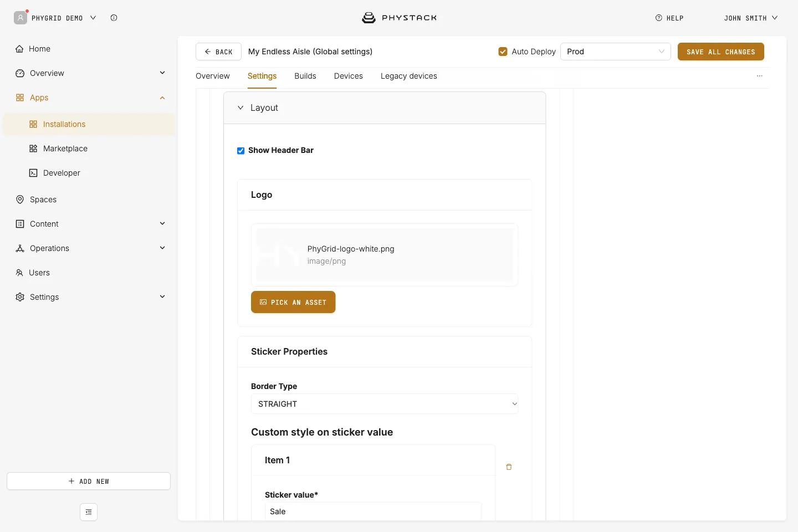The height and width of the screenshot is (532, 798).
Task: Open the three-dots more options menu
Action: 760,76
